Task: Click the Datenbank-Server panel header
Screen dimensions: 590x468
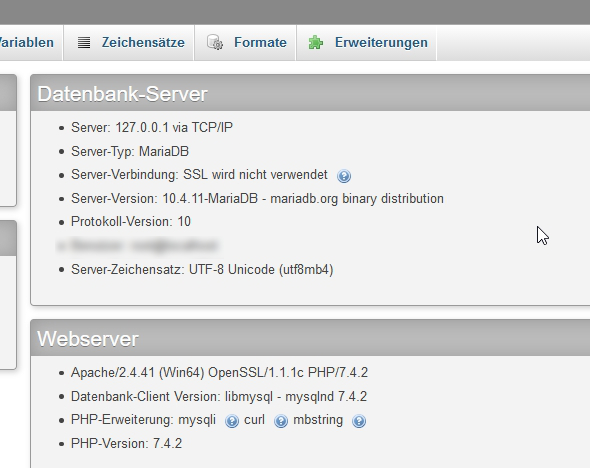Action: 310,93
